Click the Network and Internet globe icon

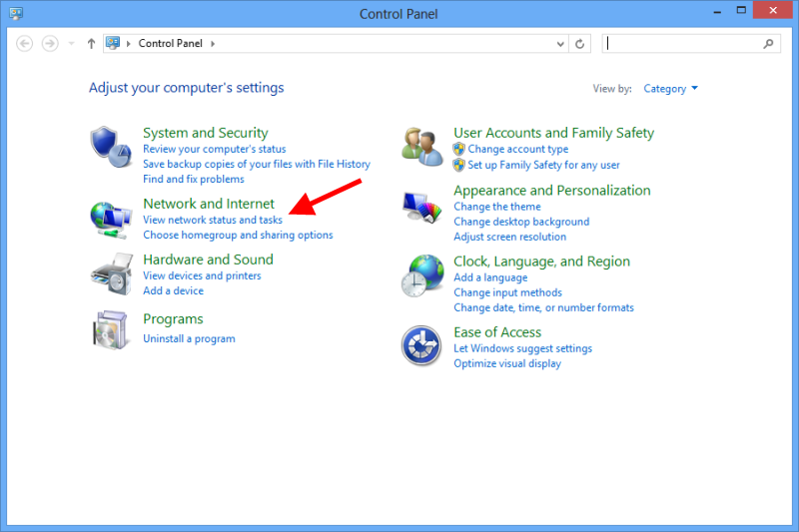[x=111, y=220]
